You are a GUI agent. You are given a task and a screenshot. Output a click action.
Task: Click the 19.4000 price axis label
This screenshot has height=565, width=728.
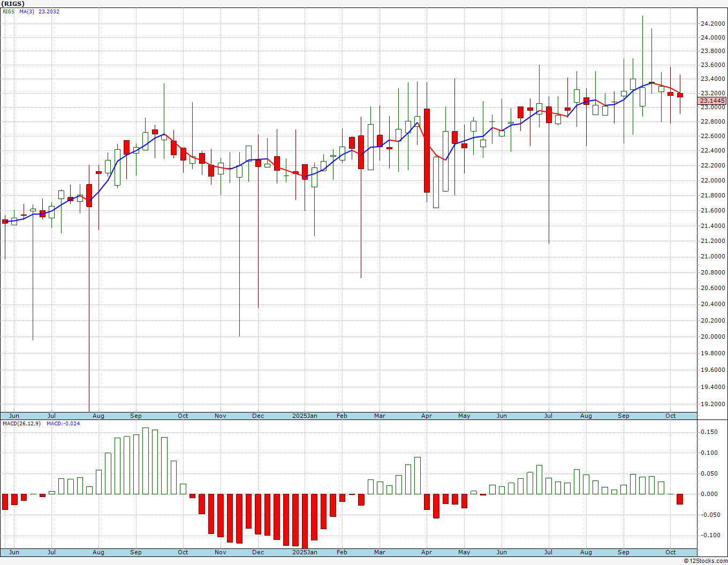712,387
